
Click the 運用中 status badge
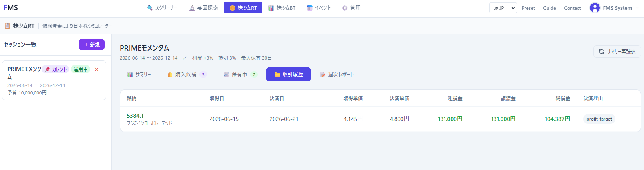pyautogui.click(x=80, y=69)
